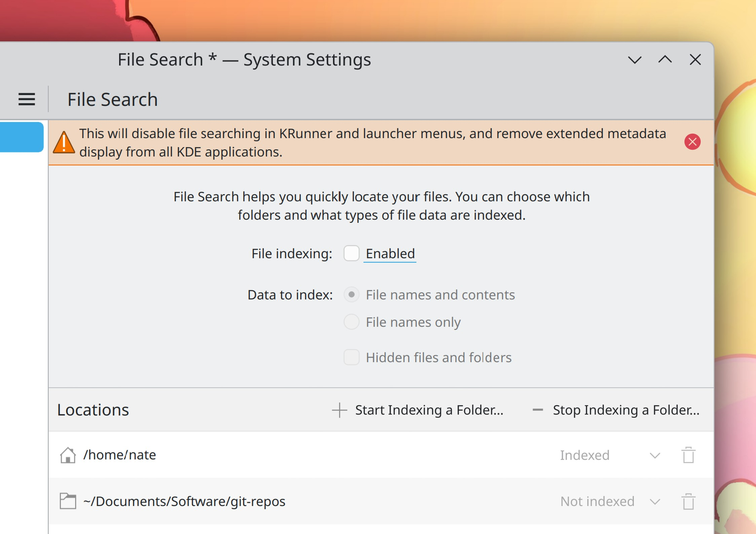Select the highlighted blue sidebar item
756x534 pixels.
click(22, 137)
